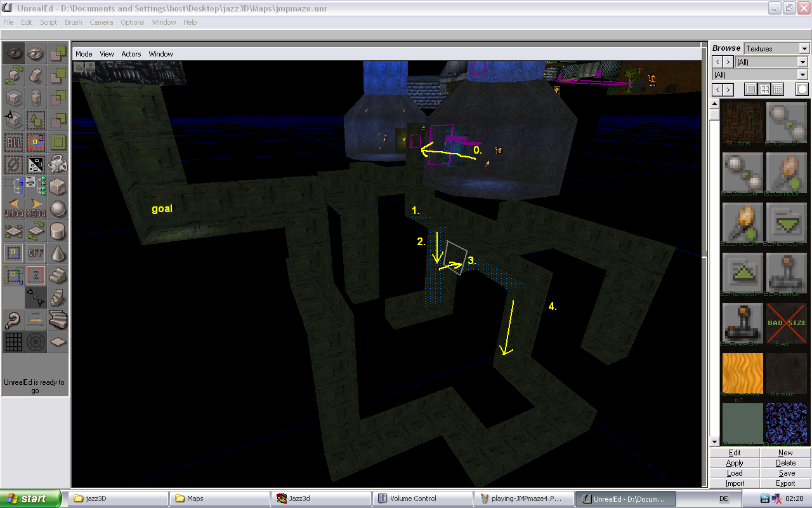Build a linear staircase brush
This screenshot has width=812, height=508.
[x=58, y=276]
